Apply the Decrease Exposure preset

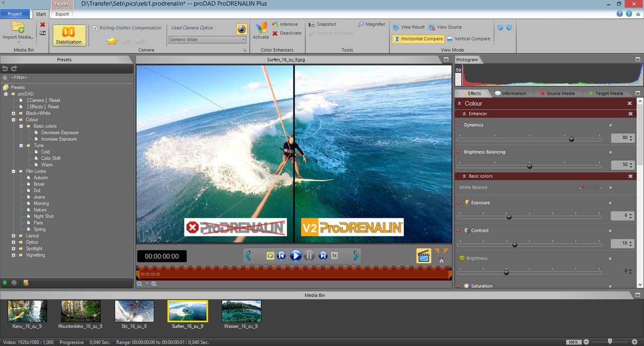(60, 132)
